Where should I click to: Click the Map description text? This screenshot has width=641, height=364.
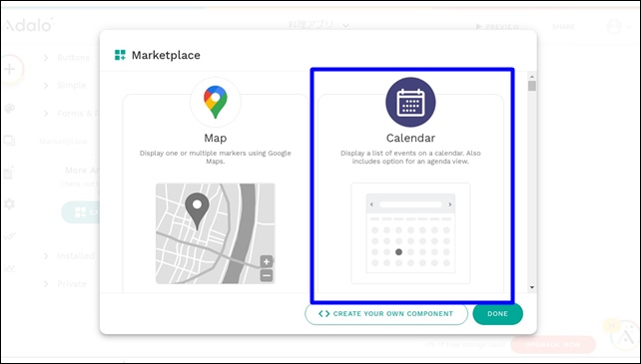pos(216,158)
